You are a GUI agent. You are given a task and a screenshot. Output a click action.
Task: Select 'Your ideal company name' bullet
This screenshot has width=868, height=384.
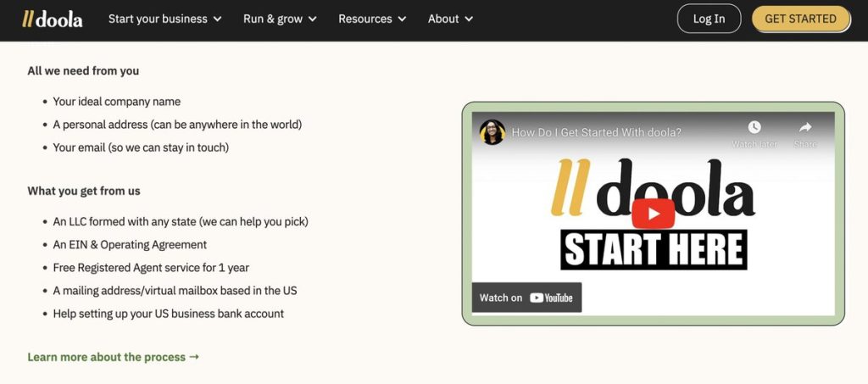point(117,102)
